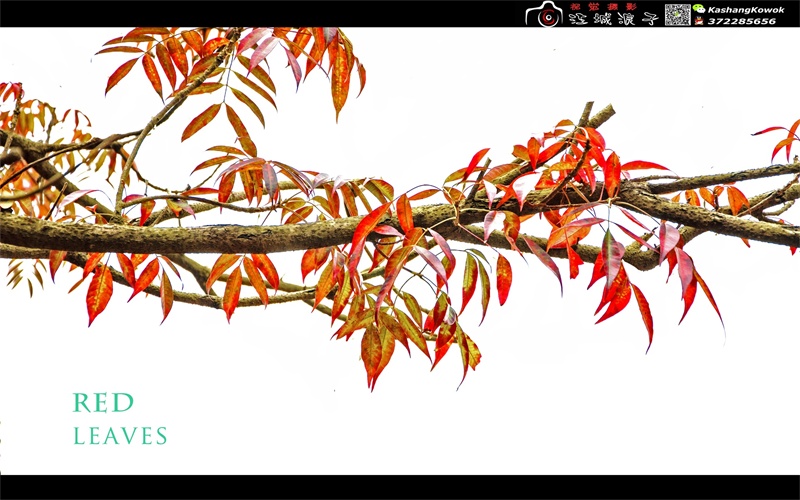
Task: Click the green WeChat icon
Action: point(699,8)
